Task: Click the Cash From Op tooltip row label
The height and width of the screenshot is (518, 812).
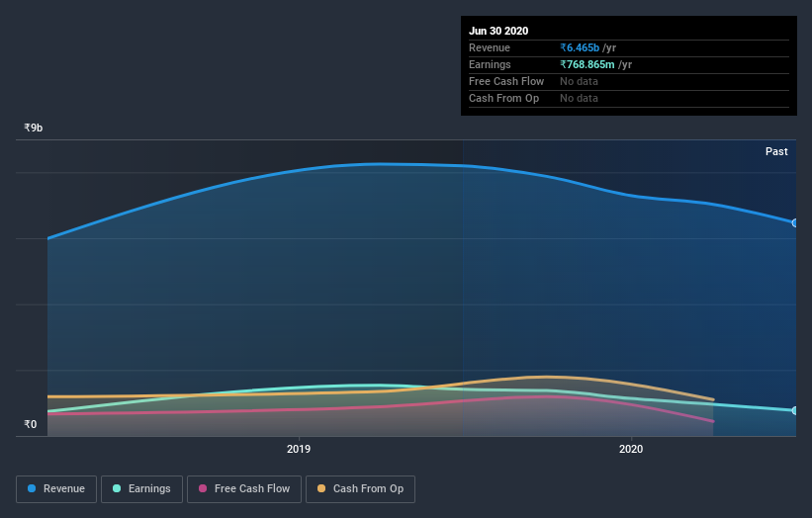Action: click(x=503, y=98)
